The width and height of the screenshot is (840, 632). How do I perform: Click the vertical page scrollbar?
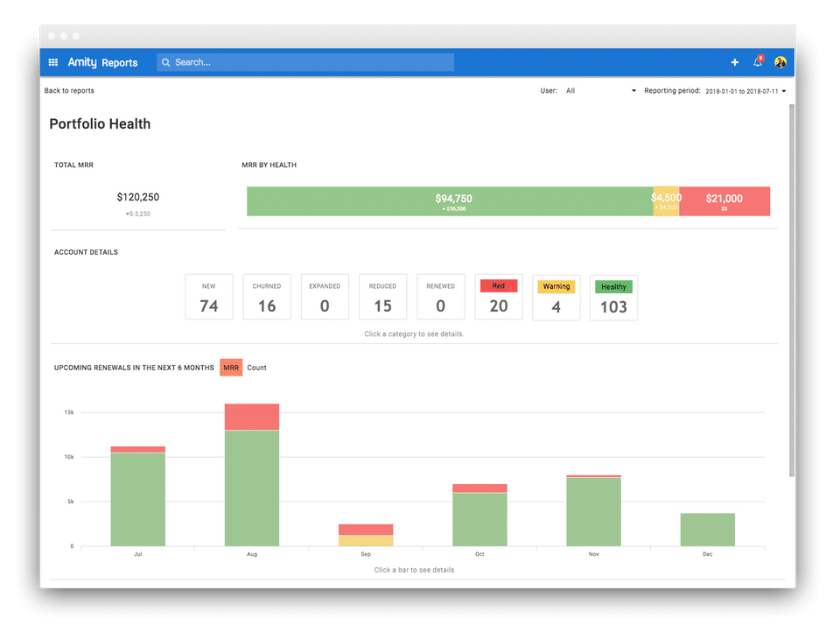(x=792, y=290)
